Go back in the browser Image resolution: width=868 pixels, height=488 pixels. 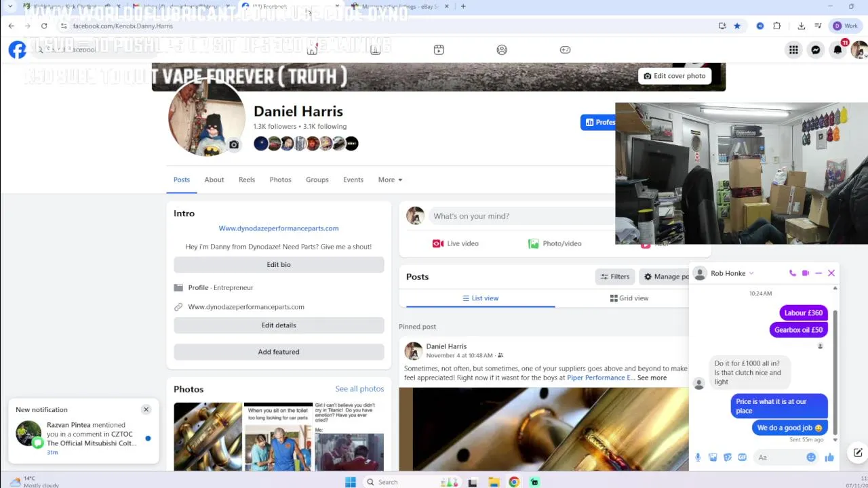point(11,26)
